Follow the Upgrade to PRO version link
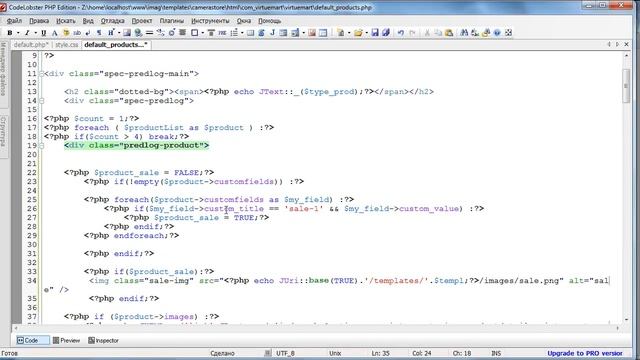640x360 pixels. click(584, 353)
